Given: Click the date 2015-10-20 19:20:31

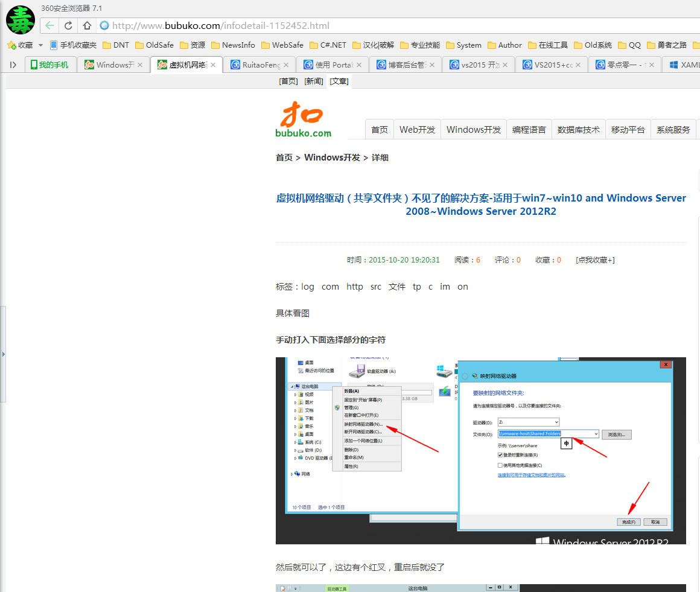Looking at the screenshot, I should point(404,260).
